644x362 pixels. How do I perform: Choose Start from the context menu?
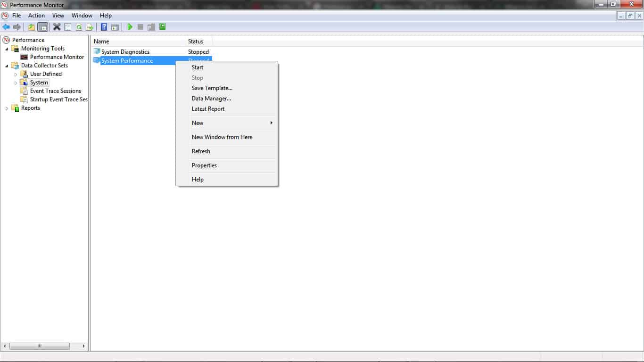[198, 67]
